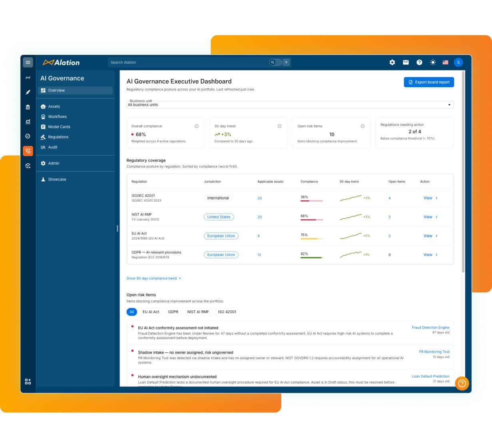The height and width of the screenshot is (448, 492).
Task: Filter risk items by EU AI Act chip
Action: pos(151,312)
